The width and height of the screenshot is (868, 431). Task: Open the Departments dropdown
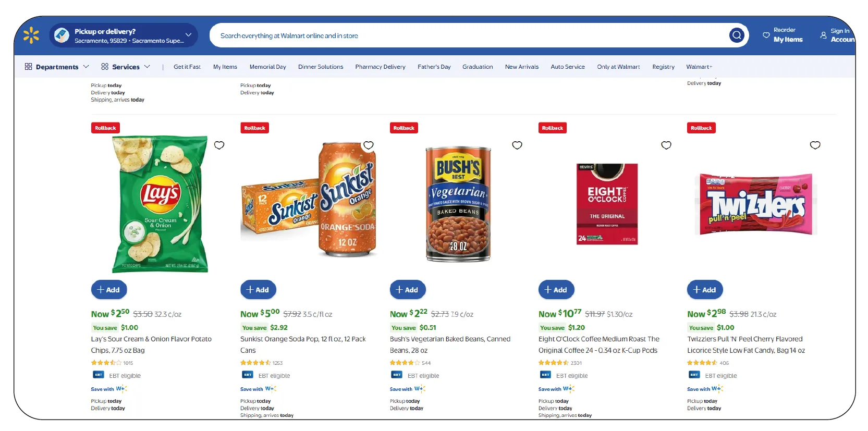coord(57,67)
